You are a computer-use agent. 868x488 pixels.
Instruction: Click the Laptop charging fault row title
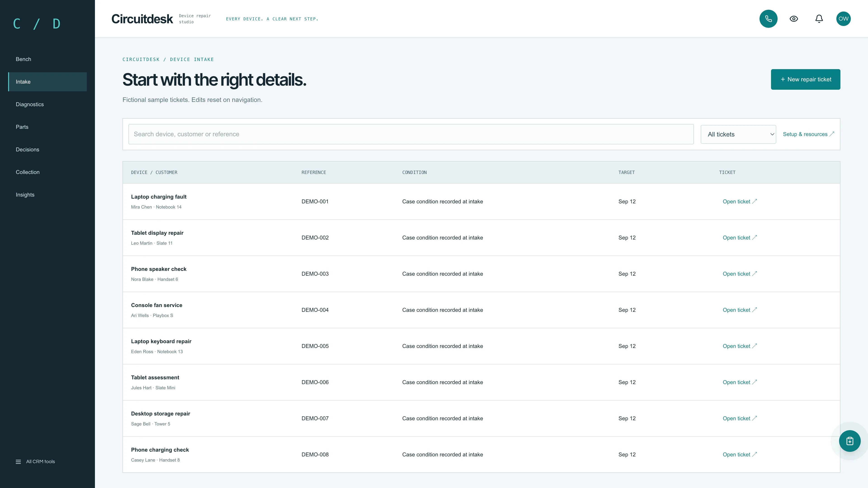pyautogui.click(x=159, y=197)
